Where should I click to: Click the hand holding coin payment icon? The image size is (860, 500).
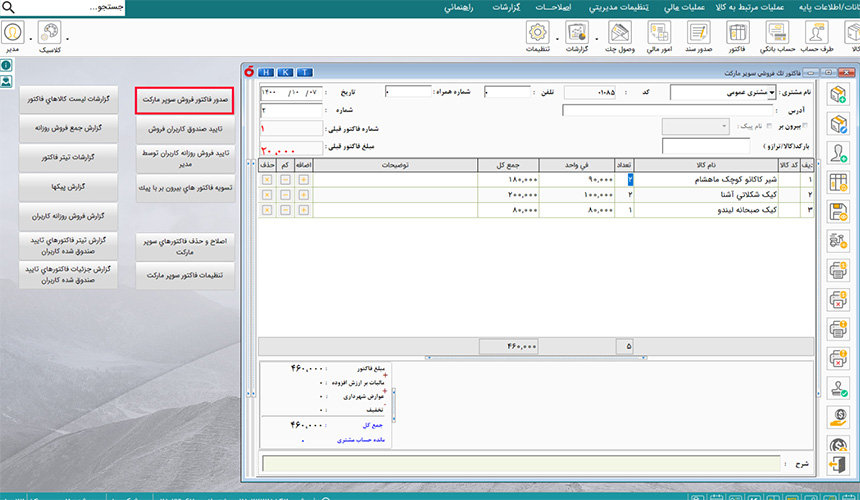tap(838, 417)
